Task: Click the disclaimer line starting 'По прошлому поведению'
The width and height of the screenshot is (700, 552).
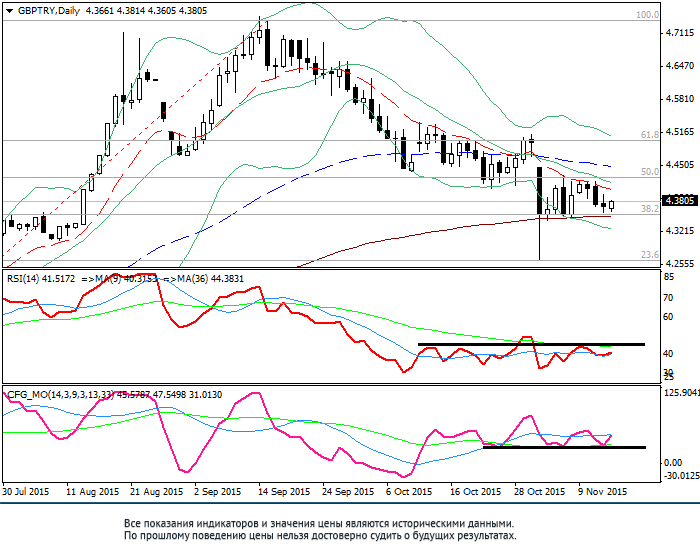Action: 320,535
